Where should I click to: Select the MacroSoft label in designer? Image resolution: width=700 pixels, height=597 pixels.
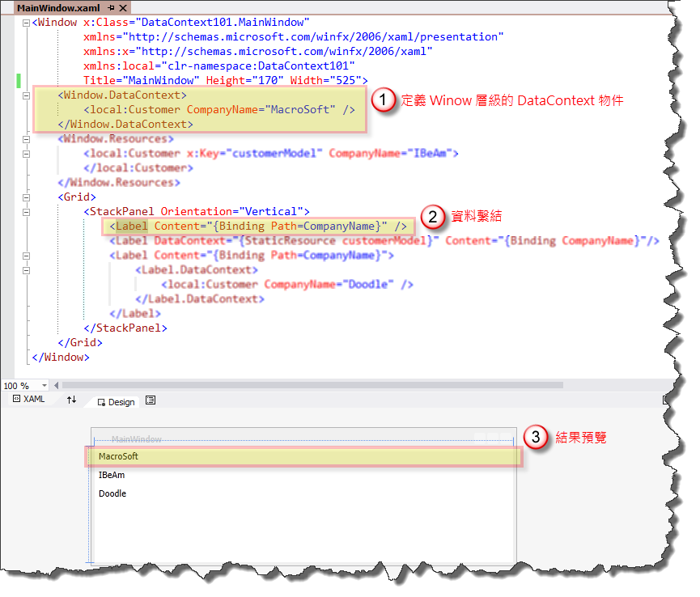118,456
